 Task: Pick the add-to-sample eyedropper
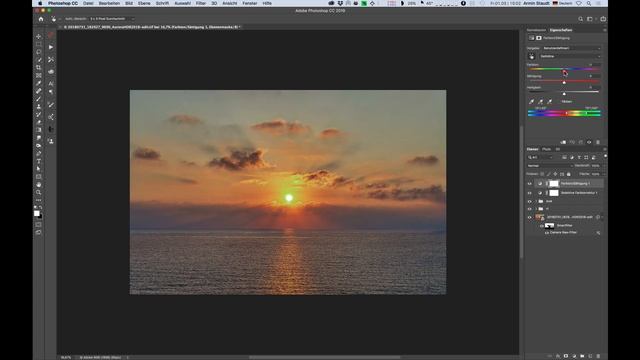[540, 101]
